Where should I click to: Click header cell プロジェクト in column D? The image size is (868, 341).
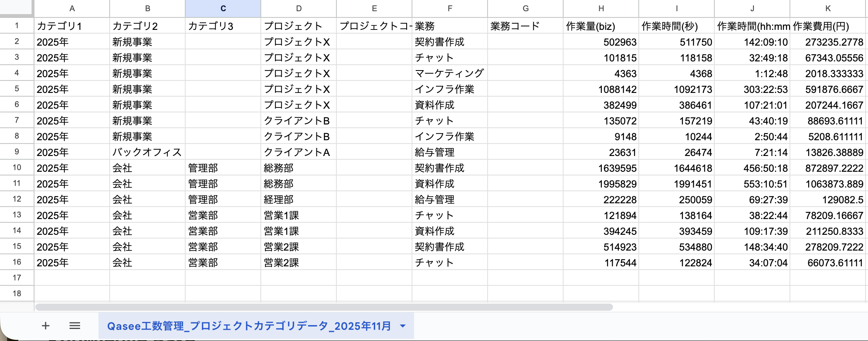tap(299, 26)
